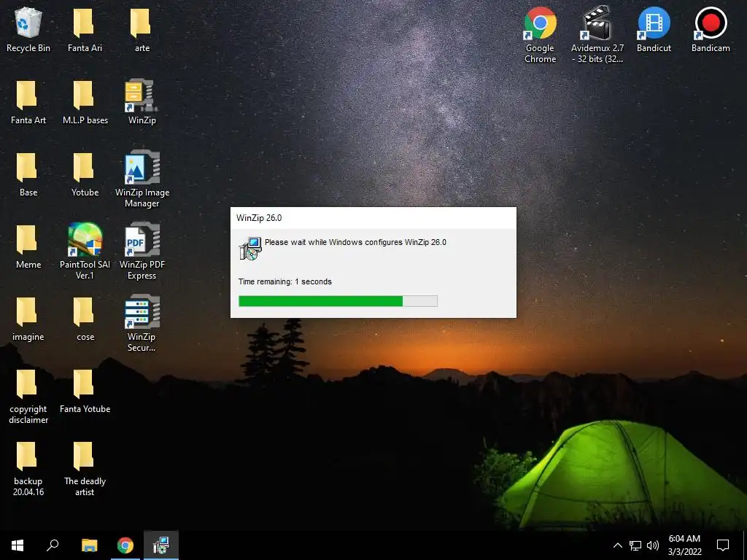Click the Please wait configuring message
Viewport: 747px width, 560px height.
pos(355,242)
